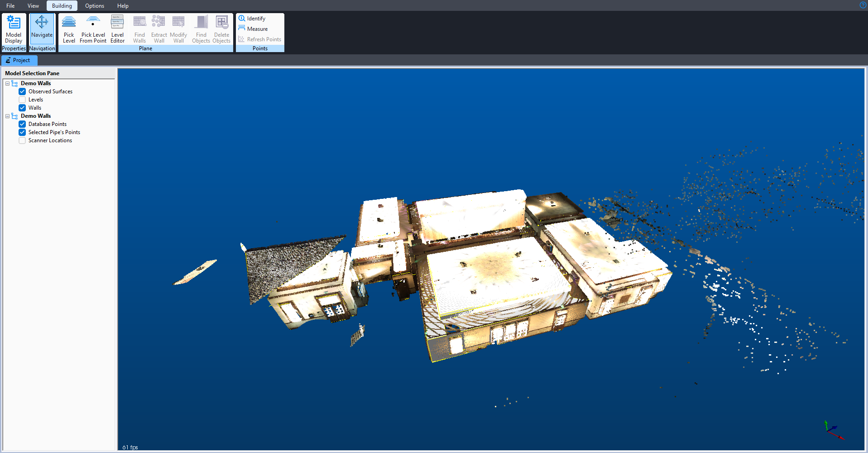Open the Options menu
Screen dimensions: 868x453
(x=94, y=6)
